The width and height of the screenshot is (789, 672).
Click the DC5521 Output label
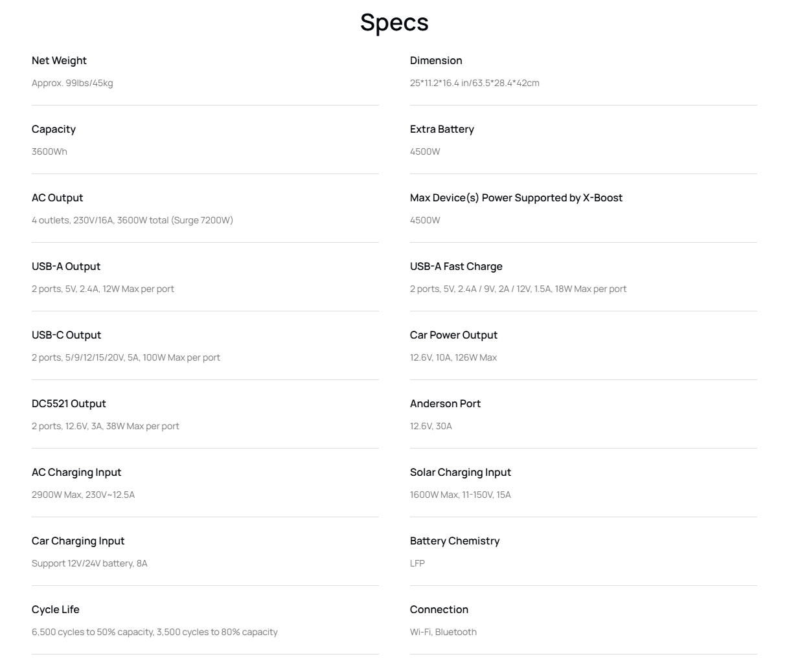[x=69, y=404]
